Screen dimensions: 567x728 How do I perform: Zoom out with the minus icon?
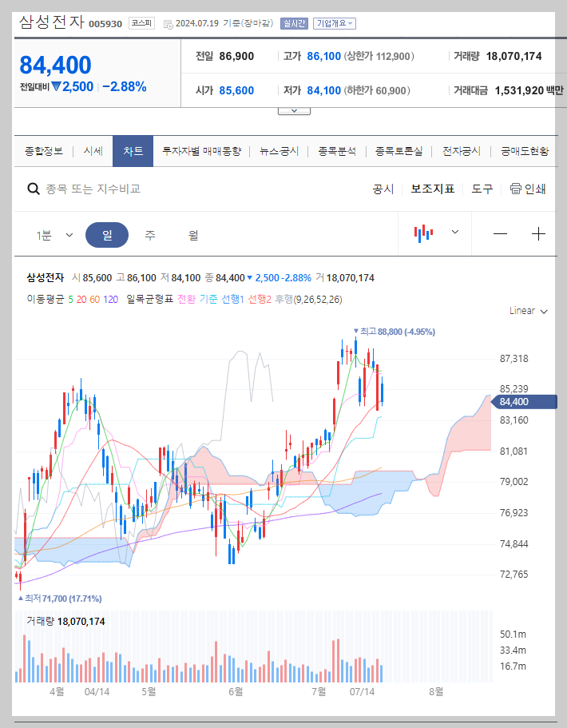point(500,233)
